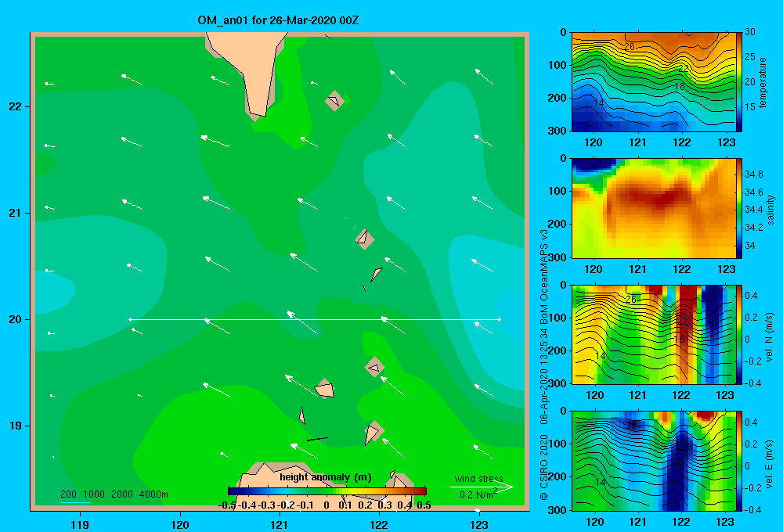Open the temperature section plot
This screenshot has height=532, width=783.
[x=654, y=82]
